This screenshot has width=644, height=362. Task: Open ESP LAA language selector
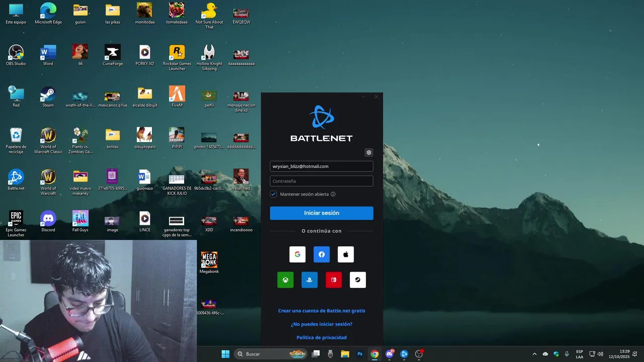[580, 354]
